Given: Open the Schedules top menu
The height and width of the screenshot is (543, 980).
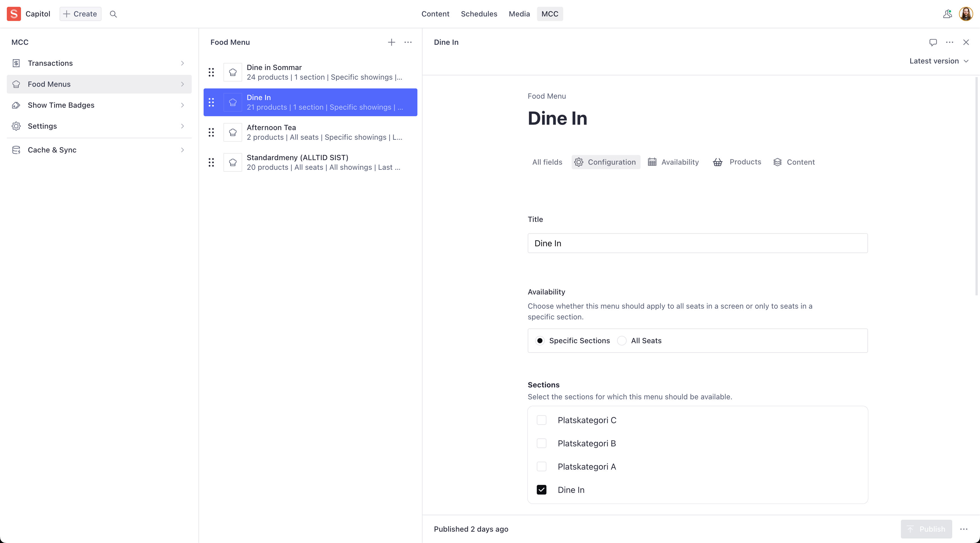Looking at the screenshot, I should 479,14.
